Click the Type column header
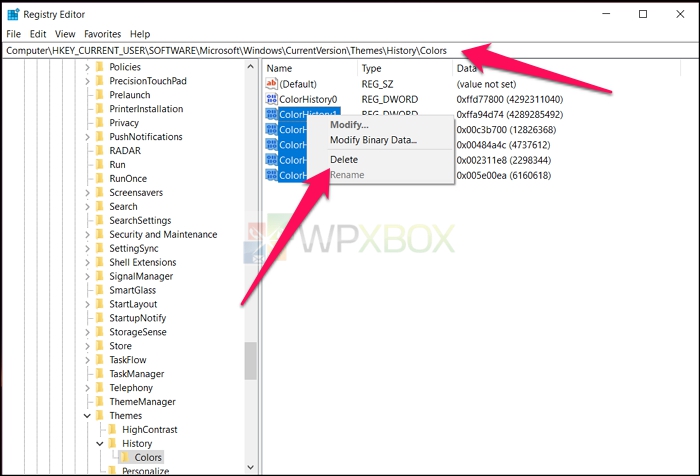Viewport: 700px width, 476px height. [x=405, y=68]
